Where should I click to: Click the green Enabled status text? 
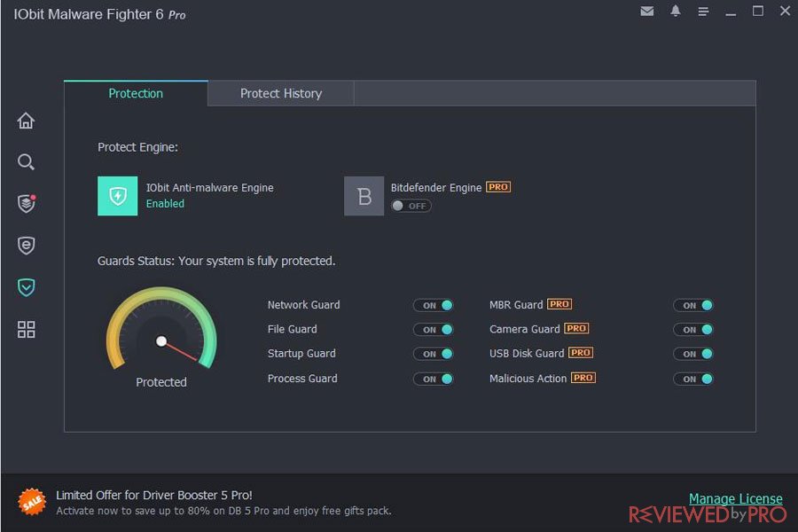pos(166,204)
